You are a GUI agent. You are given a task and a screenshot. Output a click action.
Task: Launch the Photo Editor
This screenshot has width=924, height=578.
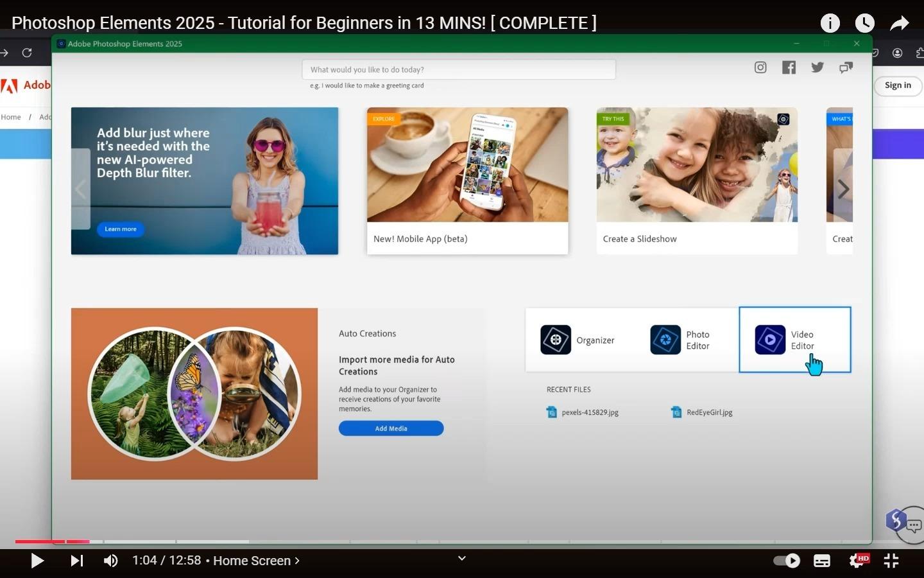pos(680,340)
